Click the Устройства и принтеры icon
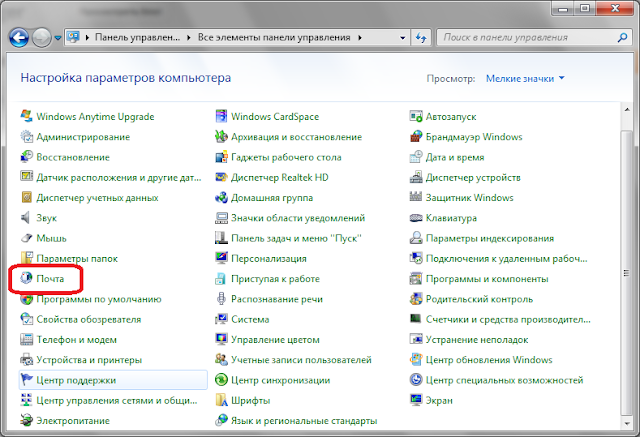 pos(27,359)
